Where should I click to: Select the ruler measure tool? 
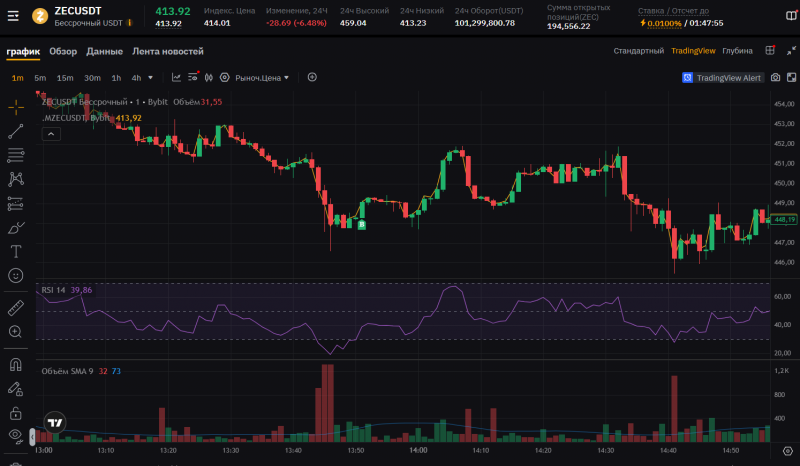(x=16, y=308)
